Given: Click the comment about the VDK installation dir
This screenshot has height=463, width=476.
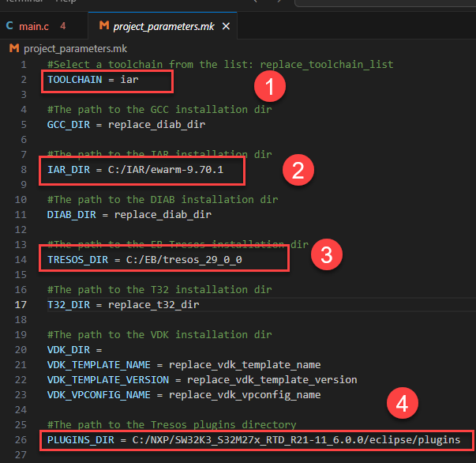Looking at the screenshot, I should tap(159, 335).
